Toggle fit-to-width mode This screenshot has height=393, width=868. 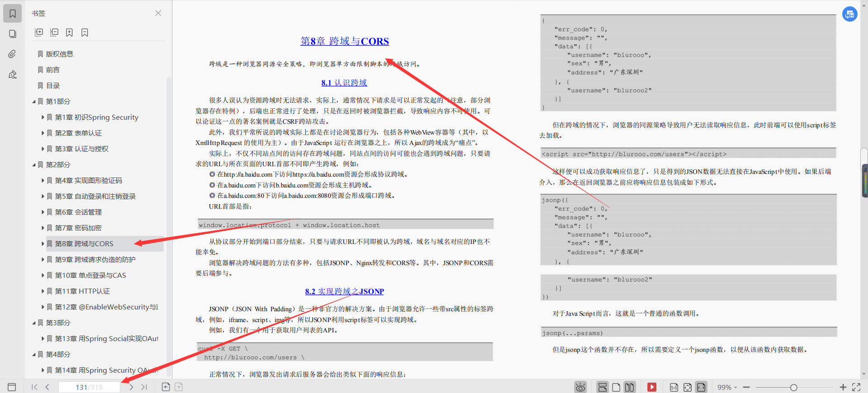click(701, 387)
